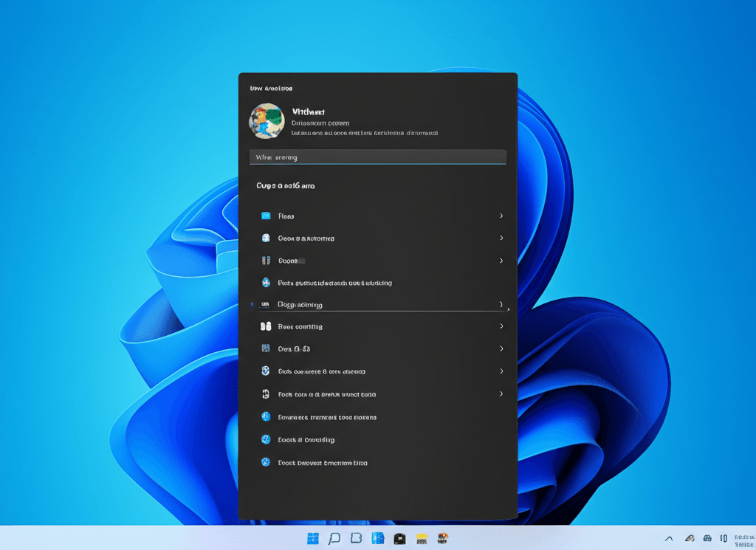Click the network icon in the system tray
Viewport: 756px width, 550px height.
pyautogui.click(x=689, y=538)
